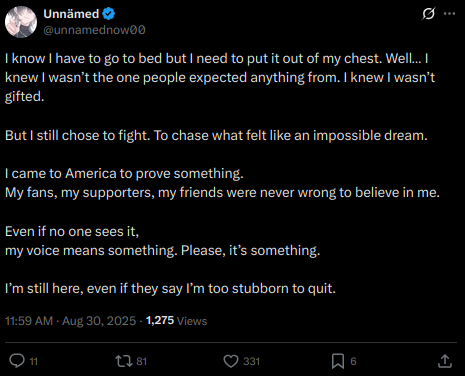Viewport: 465px width, 376px height.
Task: Open the Unnämed profile avatar picture
Action: pos(21,22)
